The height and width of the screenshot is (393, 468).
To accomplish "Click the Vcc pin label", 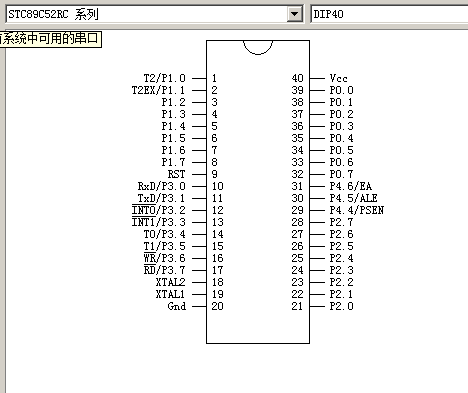I will [338, 78].
